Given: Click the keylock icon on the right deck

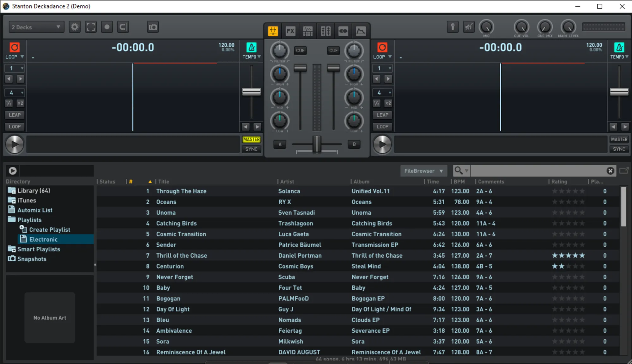Looking at the screenshot, I should [619, 48].
